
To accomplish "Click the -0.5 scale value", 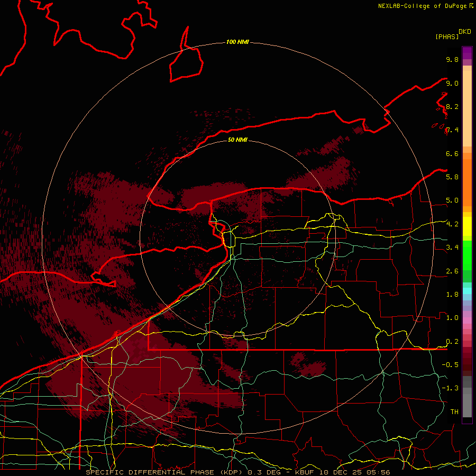I will click(450, 364).
